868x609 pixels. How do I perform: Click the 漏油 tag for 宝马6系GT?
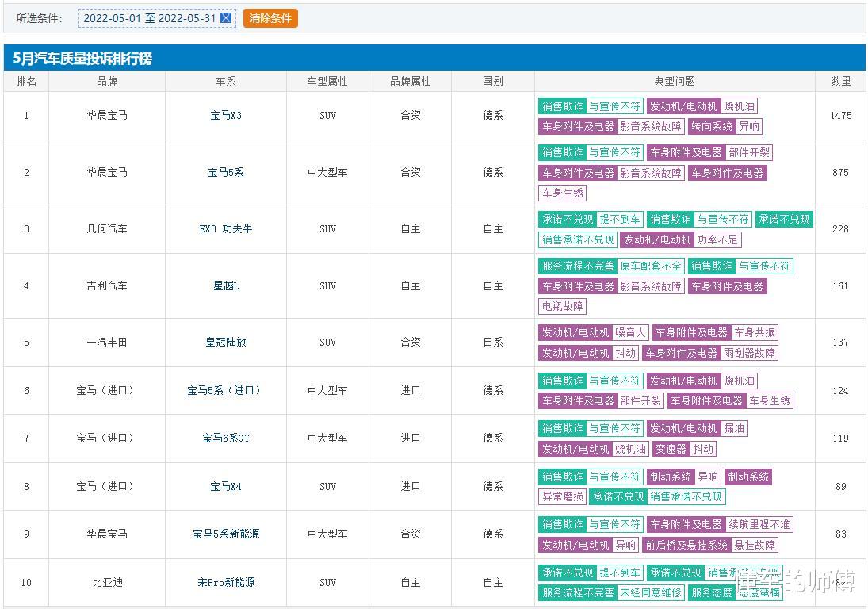coord(734,428)
